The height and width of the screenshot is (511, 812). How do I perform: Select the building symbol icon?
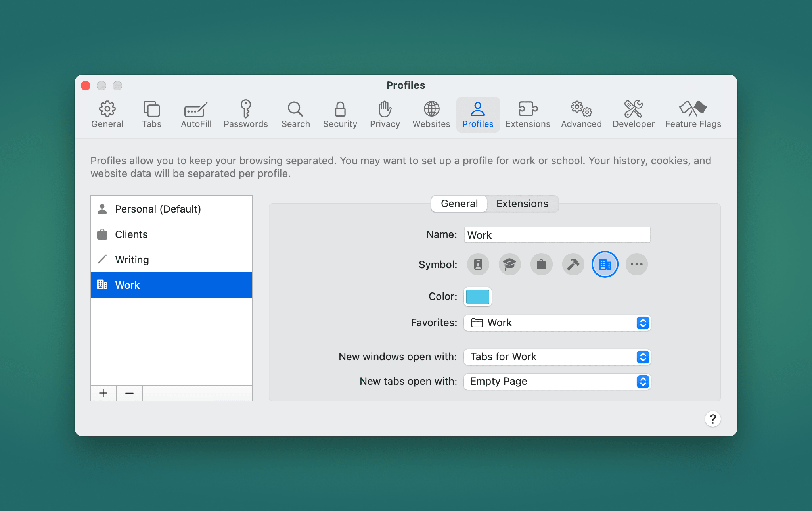click(604, 264)
